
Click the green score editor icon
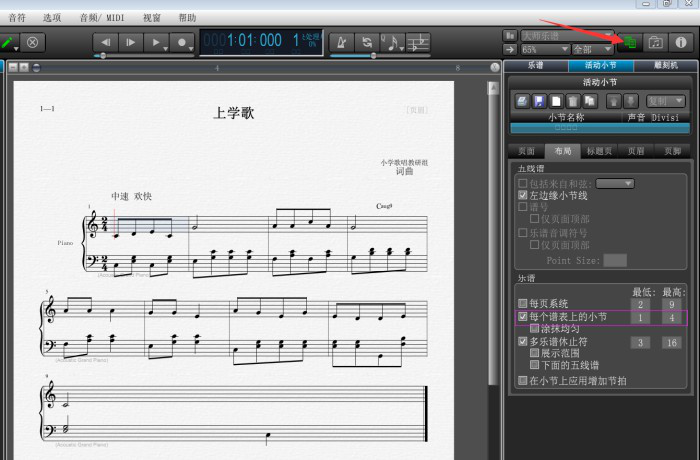pos(632,42)
